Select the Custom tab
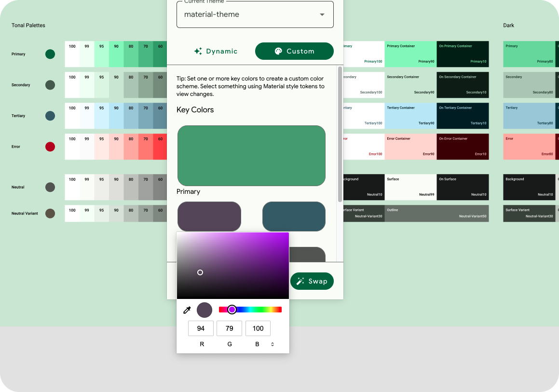This screenshot has width=559, height=392. [294, 51]
